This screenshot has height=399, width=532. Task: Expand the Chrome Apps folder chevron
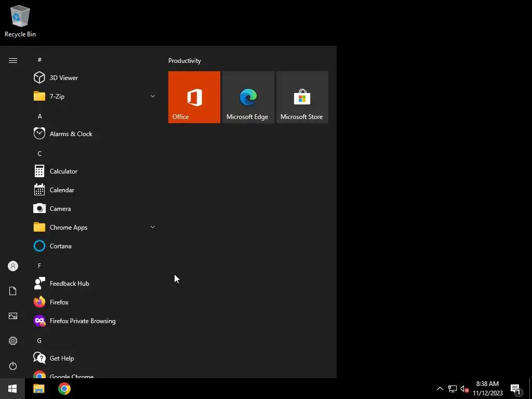(x=153, y=228)
